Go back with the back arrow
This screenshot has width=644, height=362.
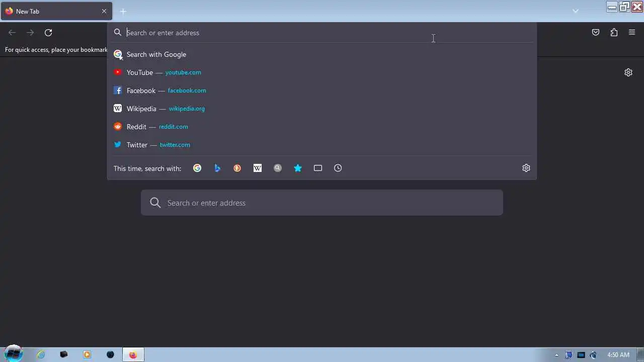coord(12,33)
